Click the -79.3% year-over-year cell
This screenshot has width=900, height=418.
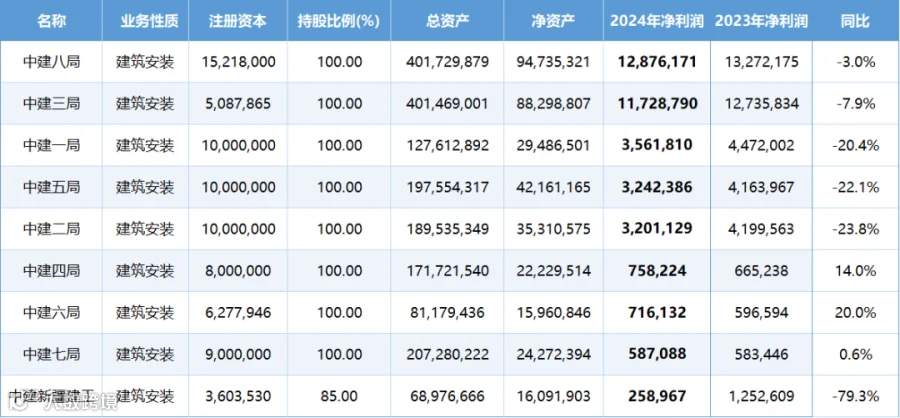pyautogui.click(x=855, y=396)
